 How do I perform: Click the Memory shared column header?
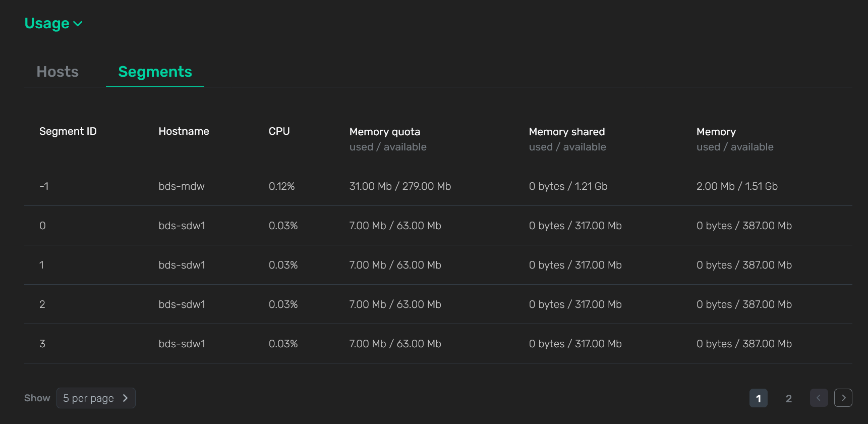point(566,132)
